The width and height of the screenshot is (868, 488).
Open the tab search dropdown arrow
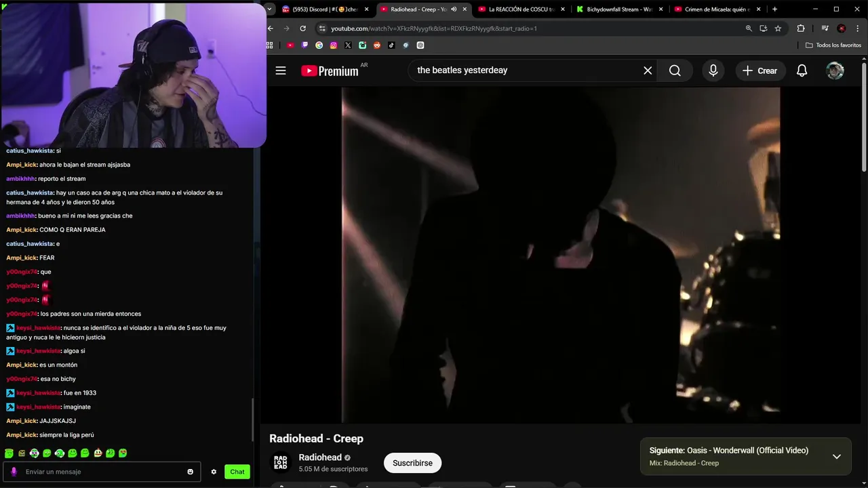[x=271, y=9]
